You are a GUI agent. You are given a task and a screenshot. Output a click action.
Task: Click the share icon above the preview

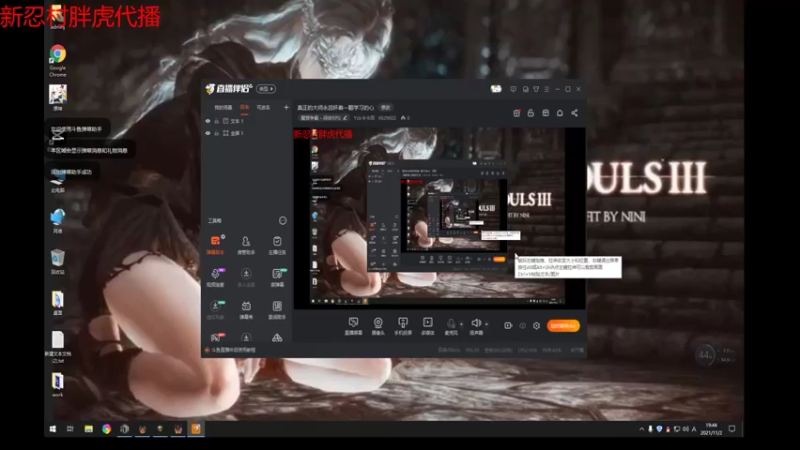tap(574, 113)
